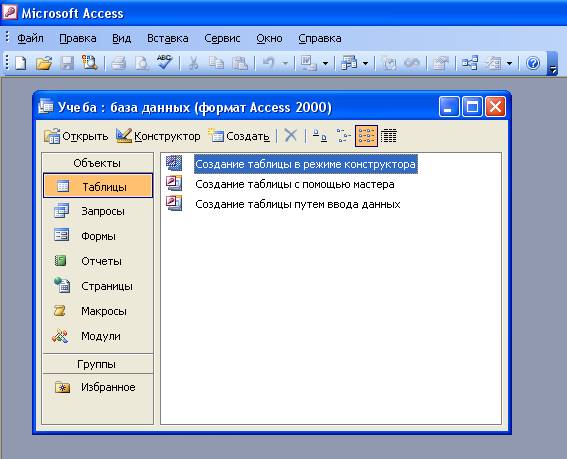Open the Вставка menu
567x459 pixels.
167,38
